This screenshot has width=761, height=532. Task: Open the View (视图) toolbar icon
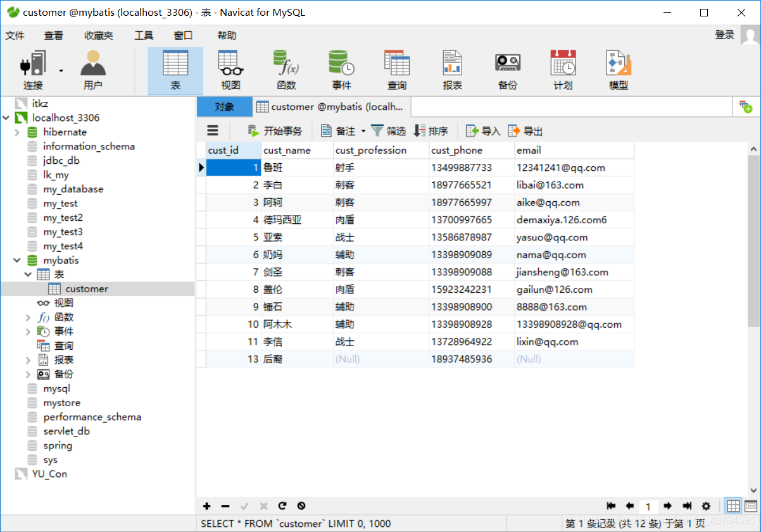click(230, 70)
